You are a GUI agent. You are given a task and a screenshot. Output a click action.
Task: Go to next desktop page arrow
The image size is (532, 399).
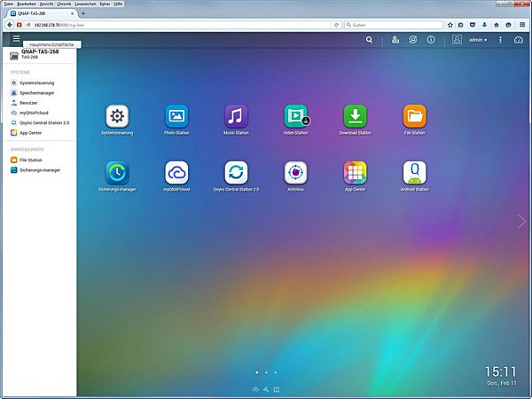click(521, 222)
